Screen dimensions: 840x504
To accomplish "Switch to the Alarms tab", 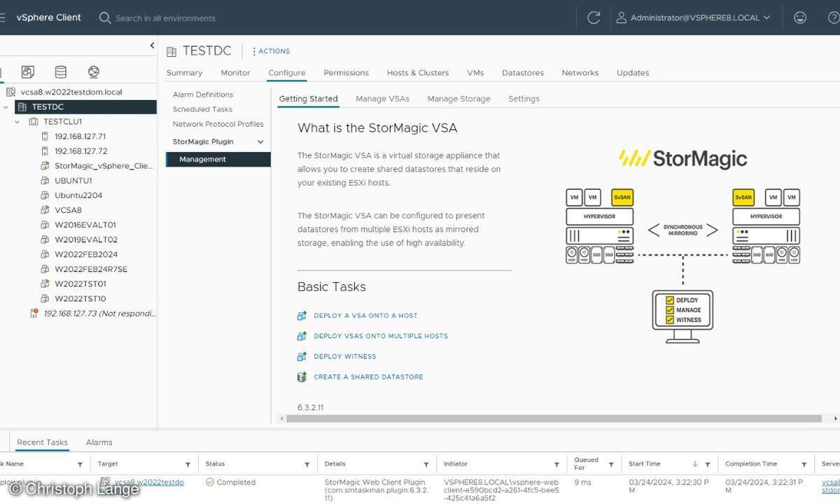I will pos(99,442).
